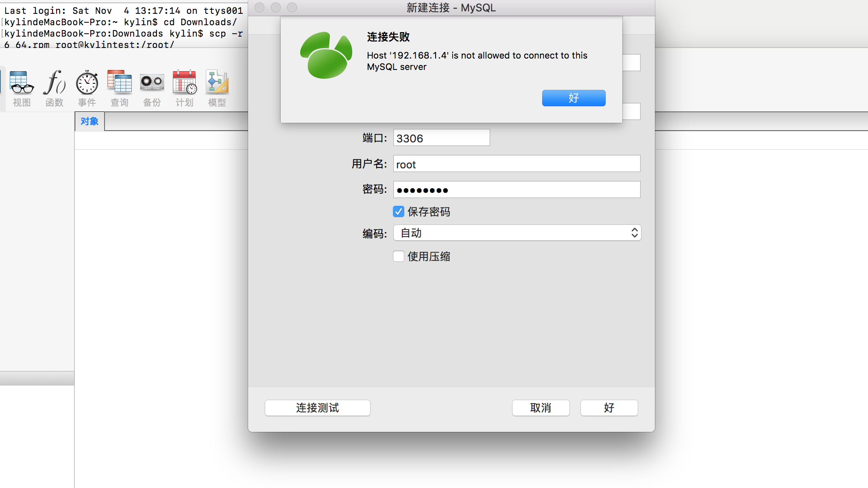Confirm the connection with the bottom 好 button
This screenshot has width=868, height=488.
click(609, 408)
